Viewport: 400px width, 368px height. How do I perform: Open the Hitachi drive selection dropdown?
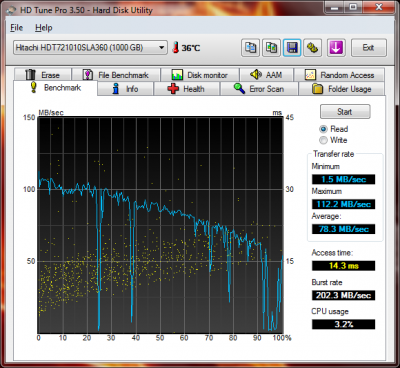(90, 47)
